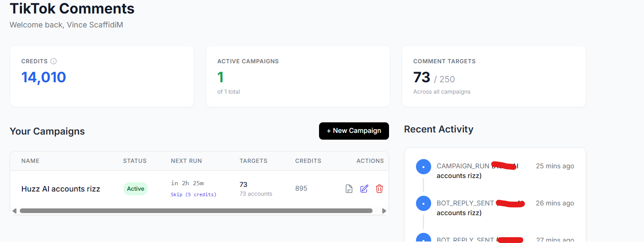
Task: Click 'Welcome back, Vince ScaffidiM' text
Action: click(66, 25)
